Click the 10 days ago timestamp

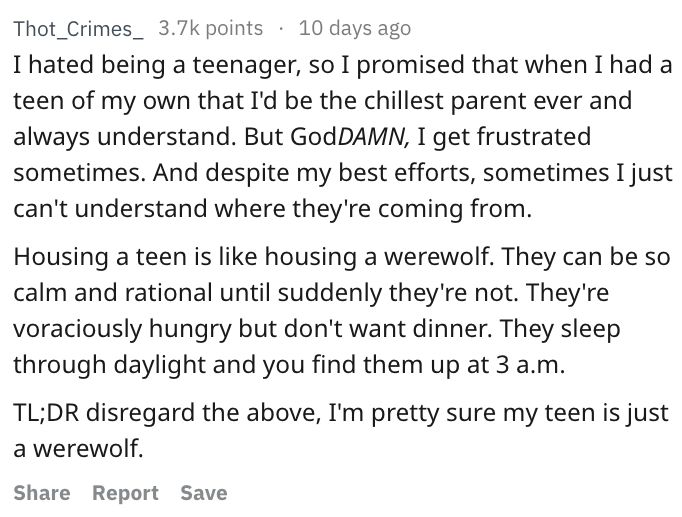click(354, 28)
